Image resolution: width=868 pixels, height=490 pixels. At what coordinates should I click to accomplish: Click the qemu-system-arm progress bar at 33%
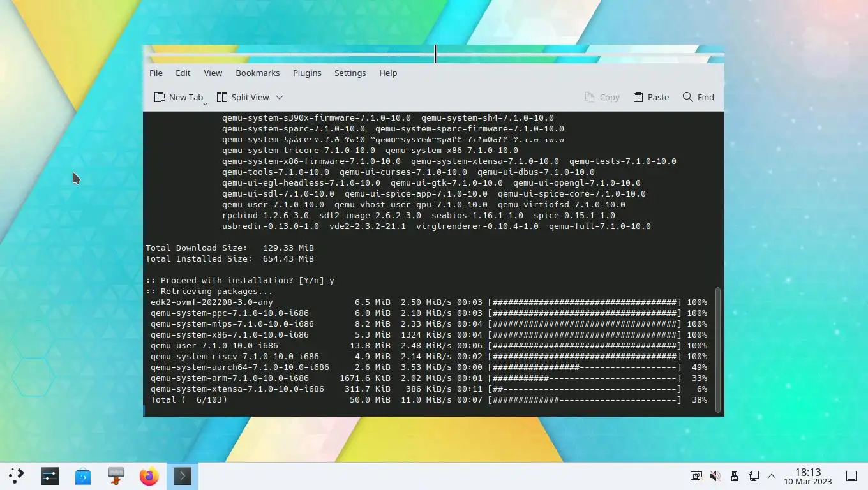tap(585, 378)
